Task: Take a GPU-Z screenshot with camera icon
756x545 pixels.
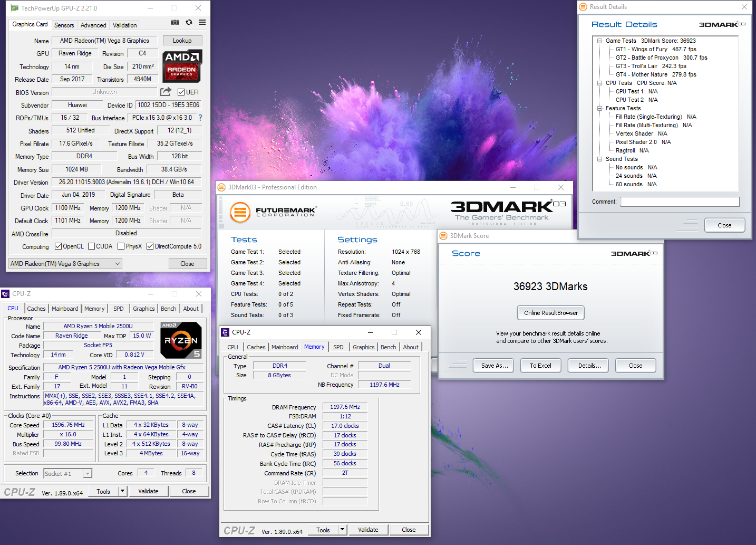Action: pos(175,22)
